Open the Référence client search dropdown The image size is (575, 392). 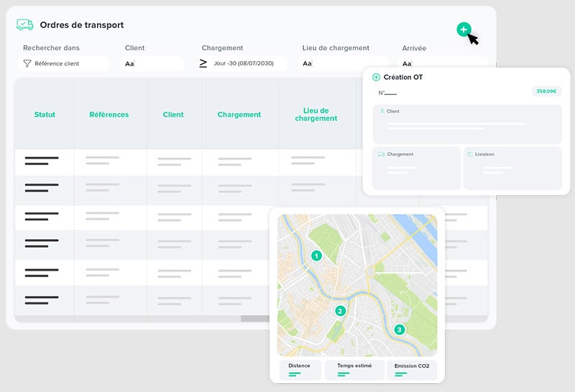click(65, 64)
